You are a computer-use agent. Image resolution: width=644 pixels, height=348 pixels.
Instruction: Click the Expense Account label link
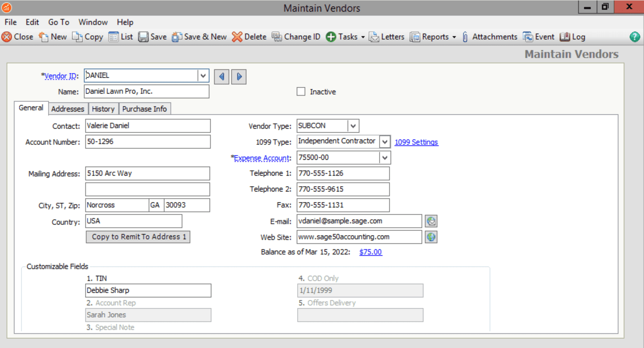pyautogui.click(x=262, y=158)
